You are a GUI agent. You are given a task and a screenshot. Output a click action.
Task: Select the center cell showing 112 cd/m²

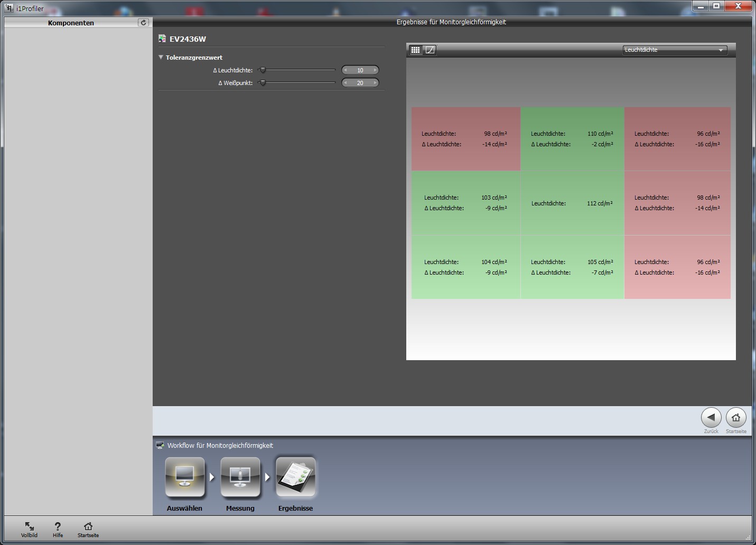click(x=572, y=203)
